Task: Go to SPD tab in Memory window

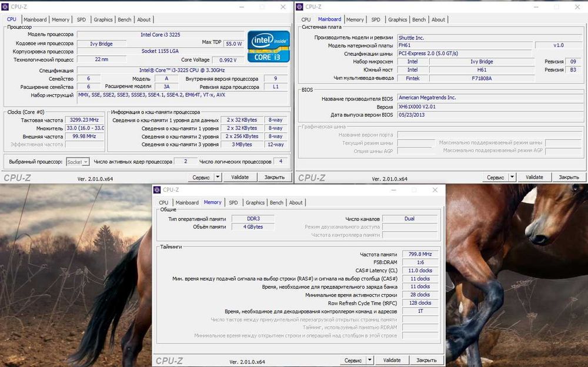Action: pyautogui.click(x=233, y=203)
